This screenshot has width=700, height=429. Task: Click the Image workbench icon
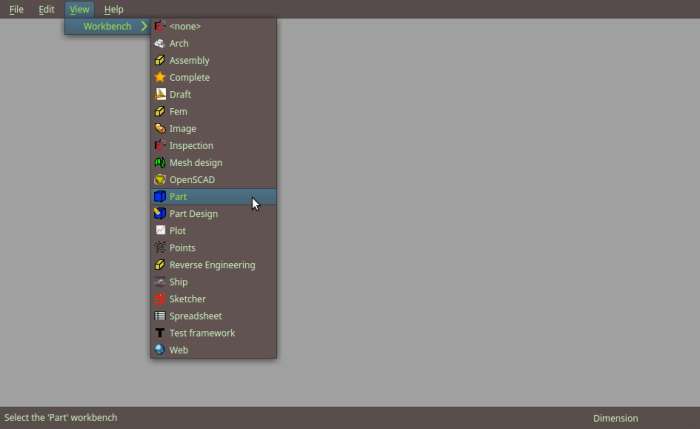[160, 129]
